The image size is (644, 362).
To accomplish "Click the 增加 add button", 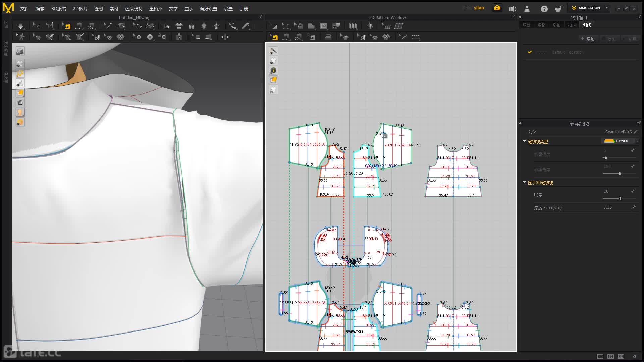I will click(x=588, y=39).
